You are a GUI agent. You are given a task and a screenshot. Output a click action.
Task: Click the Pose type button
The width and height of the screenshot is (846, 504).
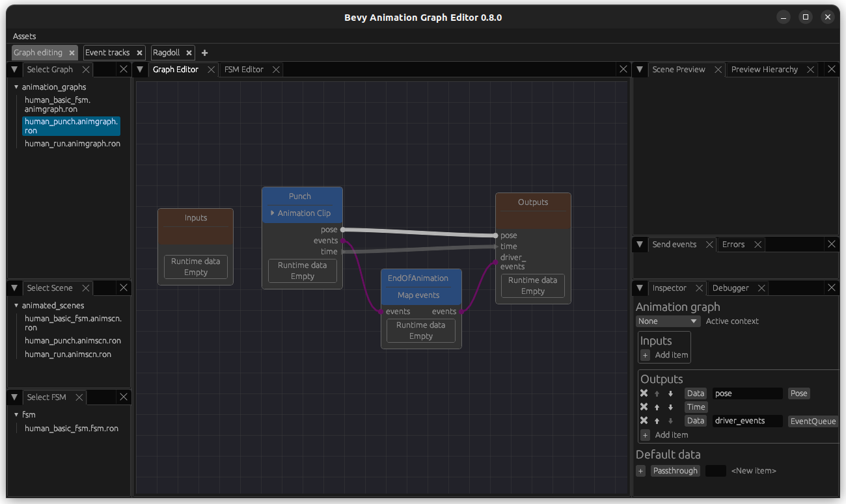pos(798,393)
